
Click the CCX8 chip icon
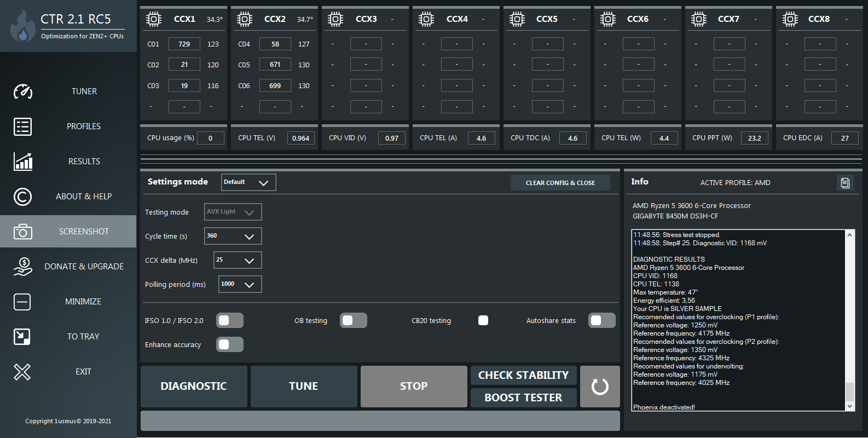click(790, 20)
